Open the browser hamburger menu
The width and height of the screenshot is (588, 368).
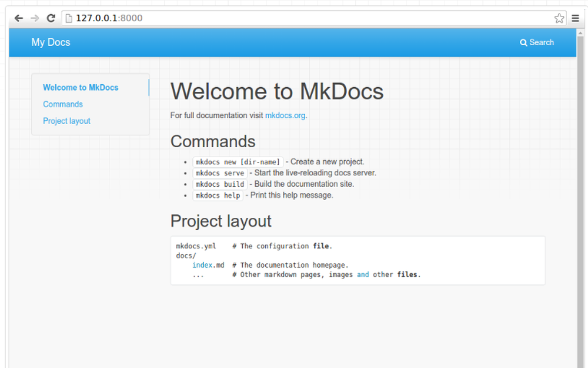click(575, 18)
